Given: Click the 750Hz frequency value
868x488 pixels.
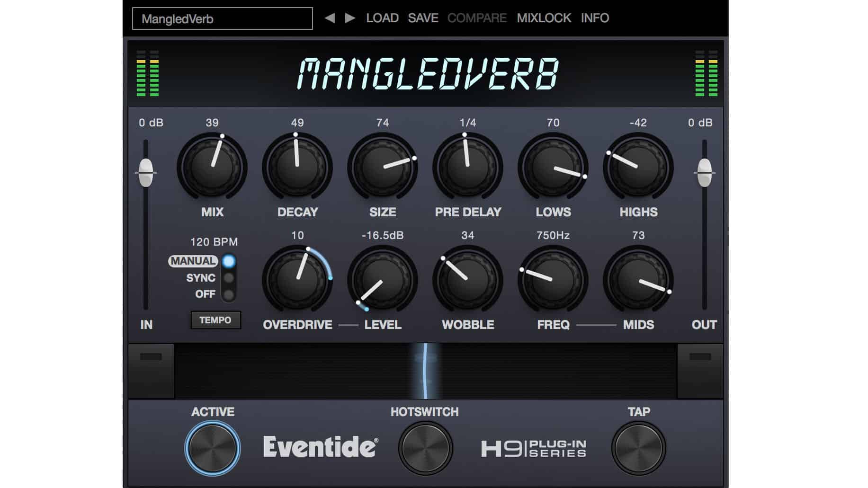Looking at the screenshot, I should pos(553,235).
